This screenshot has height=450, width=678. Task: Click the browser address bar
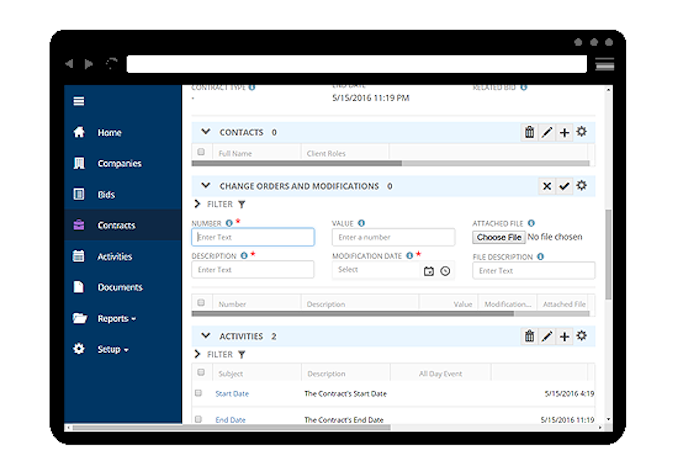point(357,64)
